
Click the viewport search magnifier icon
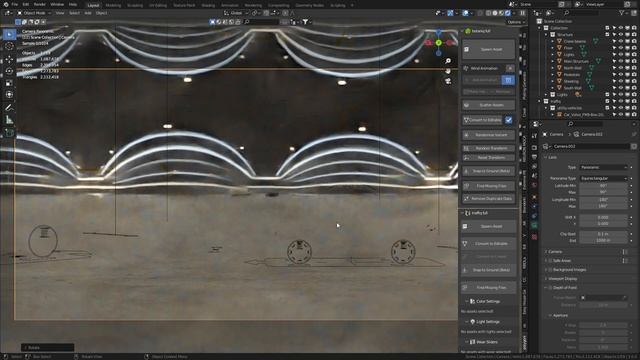pos(247,22)
